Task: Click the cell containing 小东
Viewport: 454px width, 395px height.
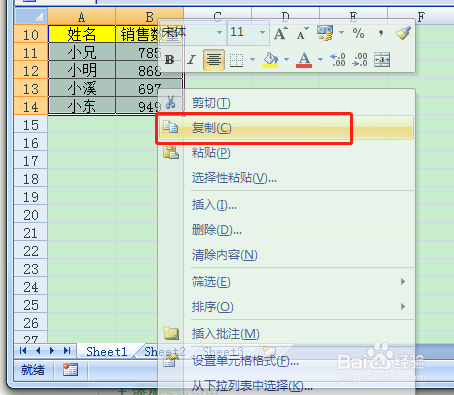Action: click(x=82, y=106)
